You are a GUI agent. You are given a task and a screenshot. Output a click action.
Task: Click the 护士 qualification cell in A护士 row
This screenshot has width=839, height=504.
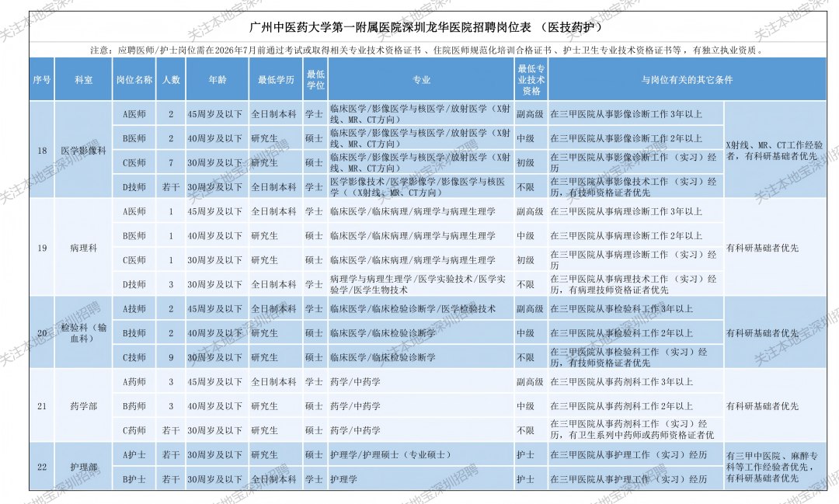point(531,455)
